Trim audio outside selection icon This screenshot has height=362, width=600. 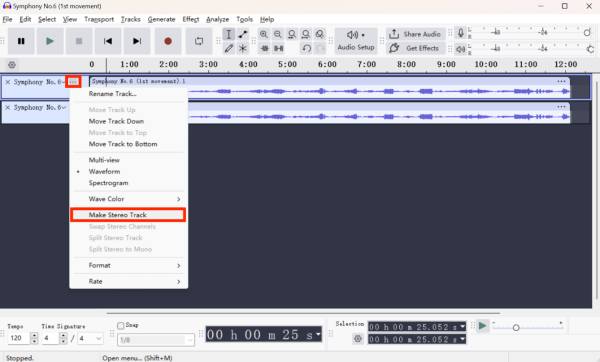pyautogui.click(x=264, y=48)
